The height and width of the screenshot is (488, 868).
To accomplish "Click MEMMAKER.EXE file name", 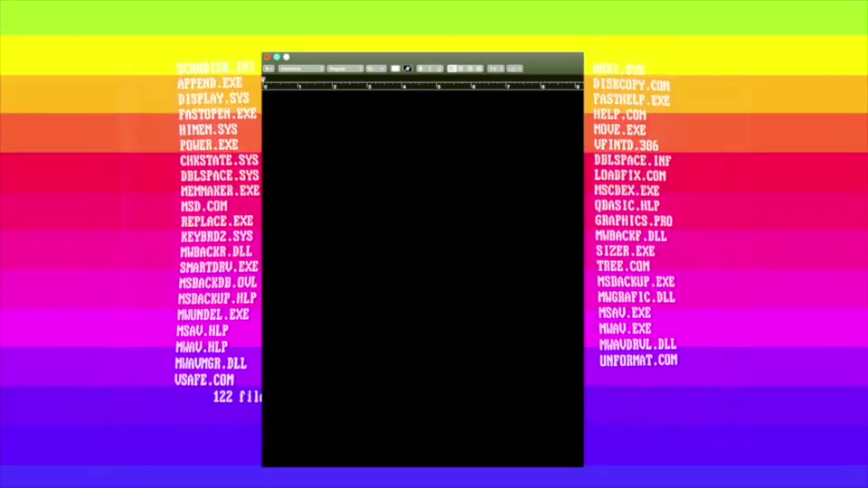I will tap(221, 191).
